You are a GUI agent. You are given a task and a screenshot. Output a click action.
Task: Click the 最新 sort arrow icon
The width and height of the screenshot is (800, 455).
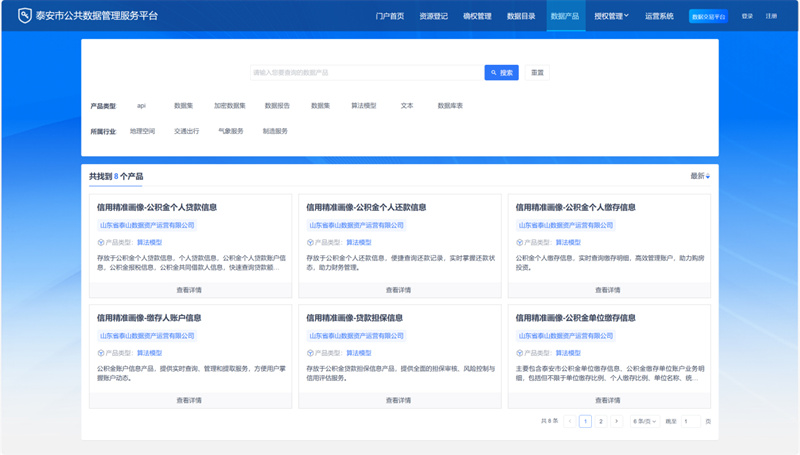708,176
